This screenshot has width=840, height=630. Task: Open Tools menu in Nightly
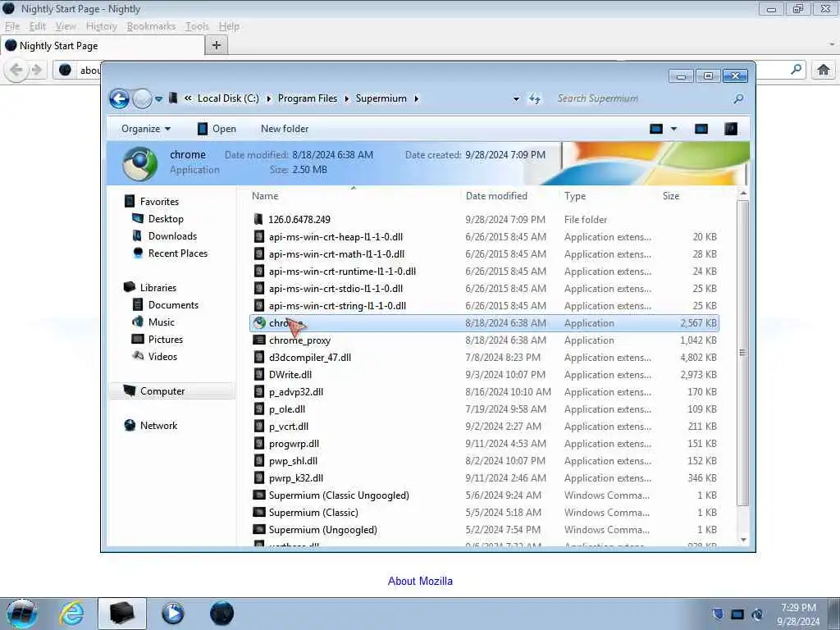(197, 26)
